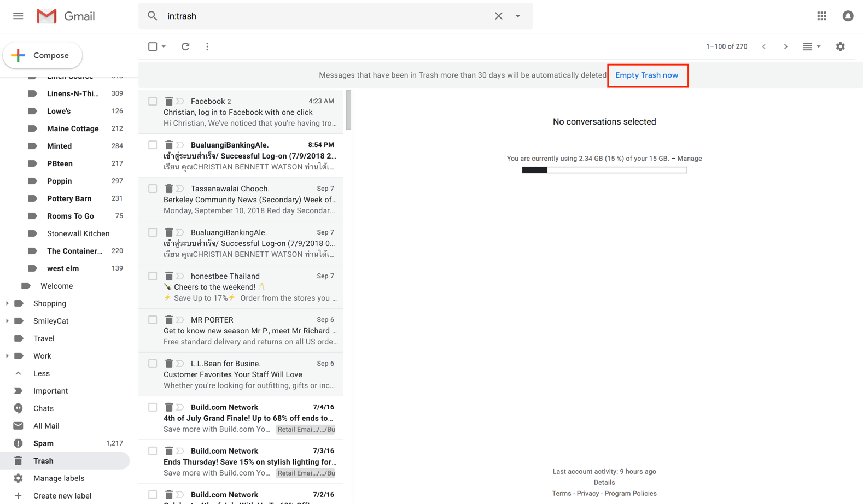
Task: Select the honestbee Thailand email checkbox
Action: tap(153, 276)
